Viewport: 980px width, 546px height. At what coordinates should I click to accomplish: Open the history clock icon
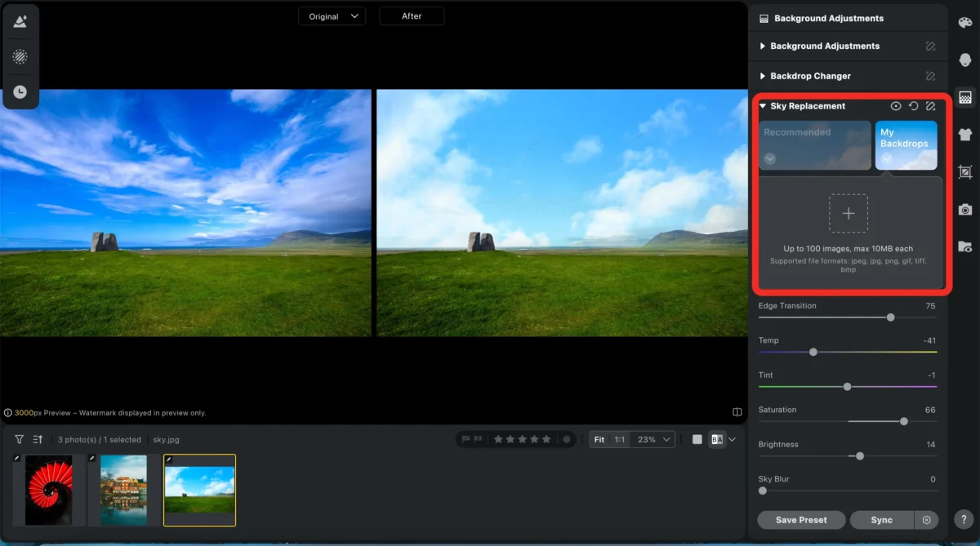(x=20, y=92)
